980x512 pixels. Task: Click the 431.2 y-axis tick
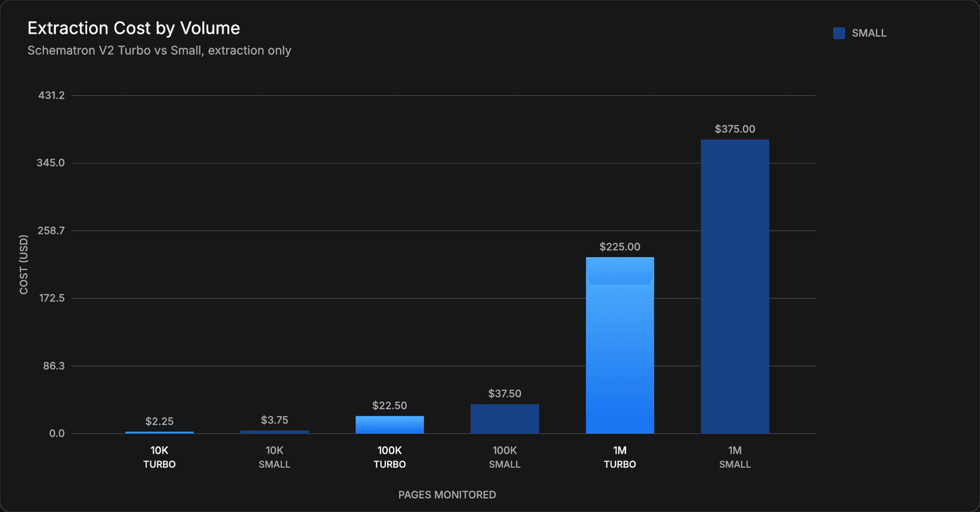click(51, 96)
